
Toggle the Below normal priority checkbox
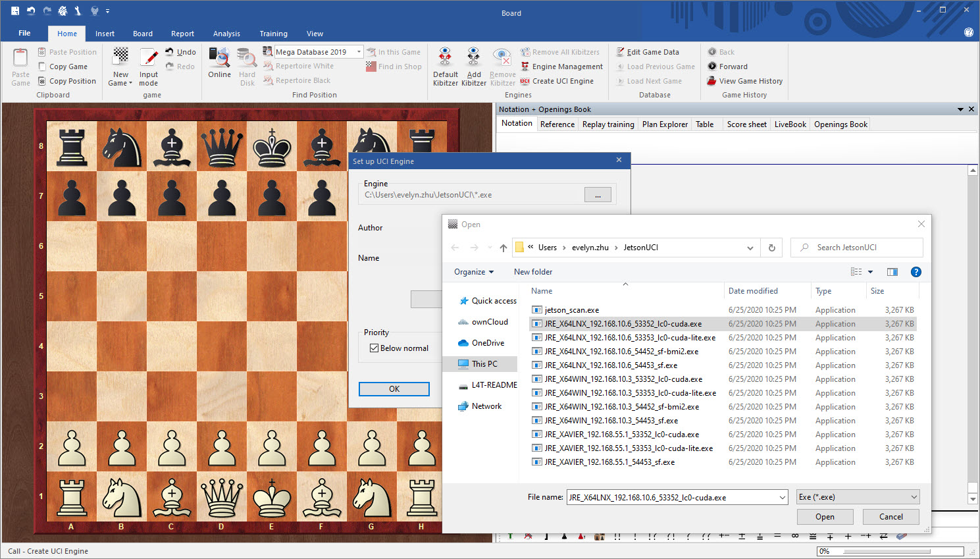[374, 348]
